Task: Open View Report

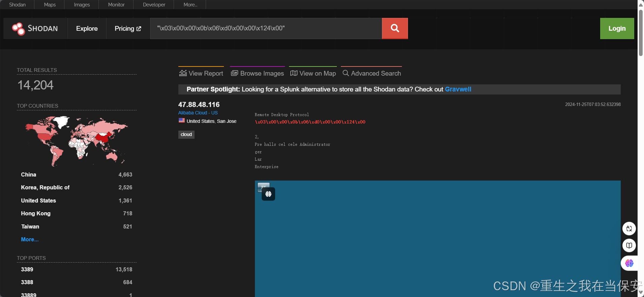Action: coord(201,73)
